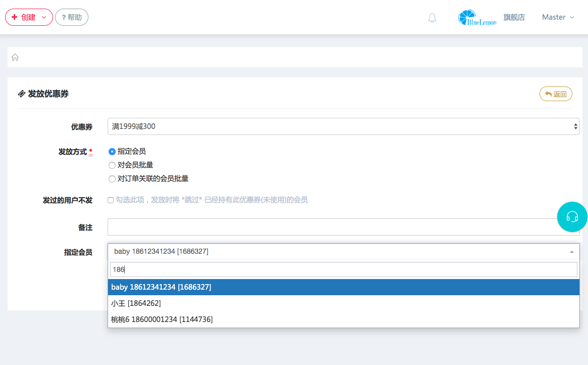Select the 指定会员 radio option
This screenshot has height=365, width=588.
point(112,151)
